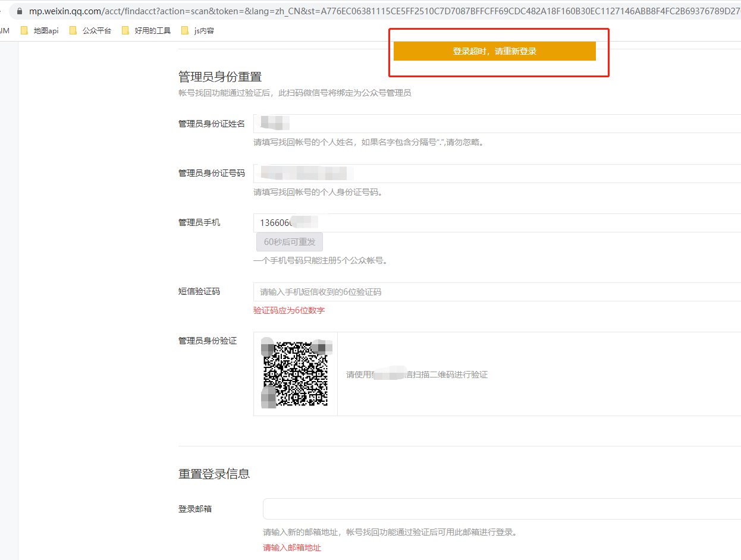Viewport: 741px width, 560px height.
Task: Open the 地图api bookmark folder
Action: click(40, 30)
